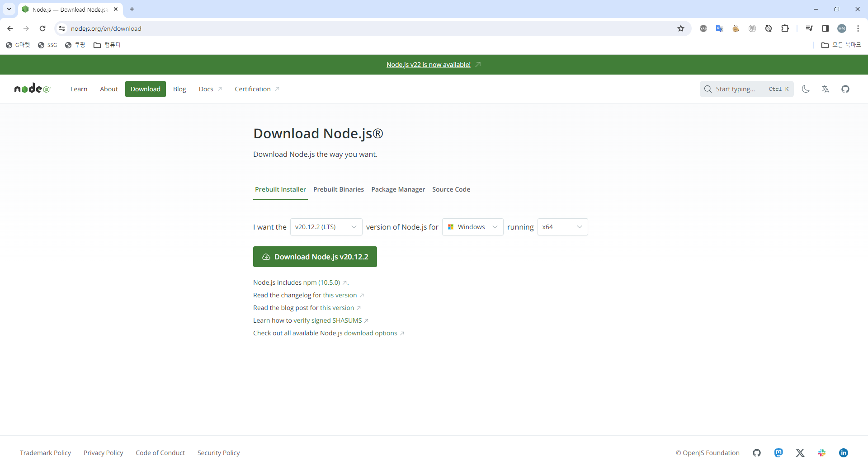The height and width of the screenshot is (470, 868).
Task: Open the Blog nav item
Action: (x=179, y=89)
